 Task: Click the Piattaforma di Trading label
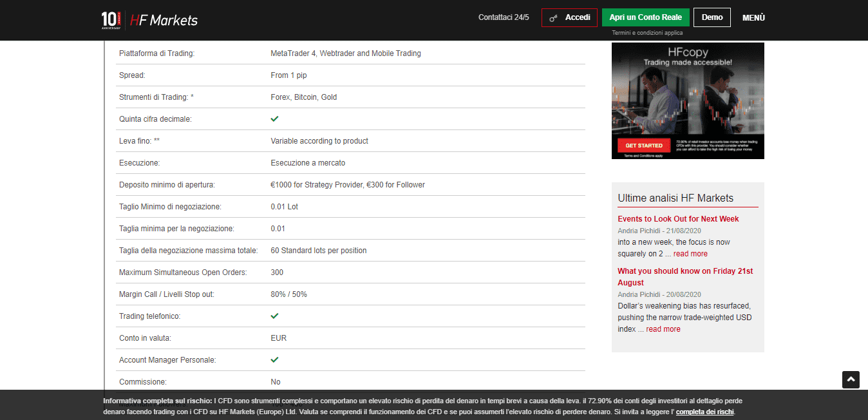[x=156, y=53]
